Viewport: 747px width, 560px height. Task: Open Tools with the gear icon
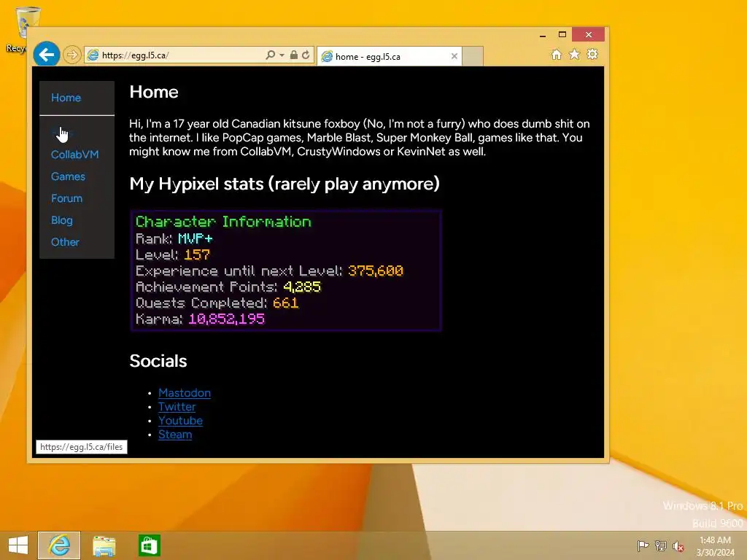click(592, 54)
